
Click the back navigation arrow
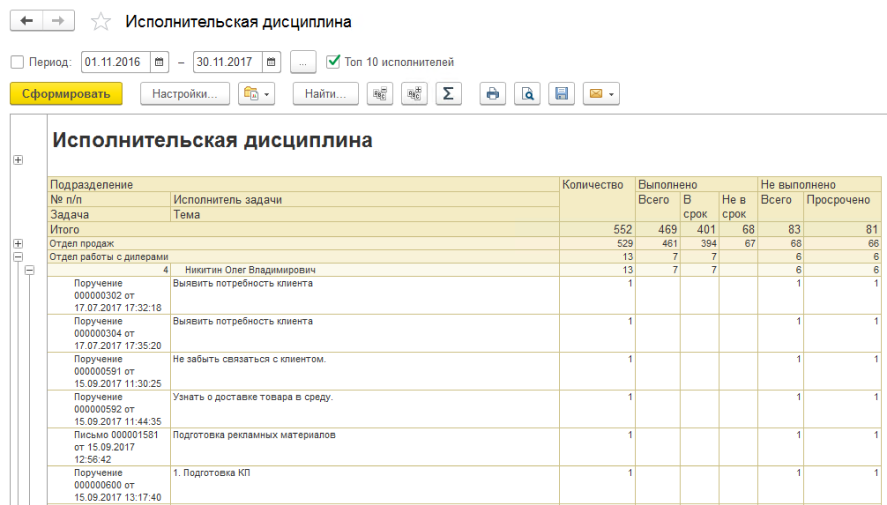coord(27,21)
